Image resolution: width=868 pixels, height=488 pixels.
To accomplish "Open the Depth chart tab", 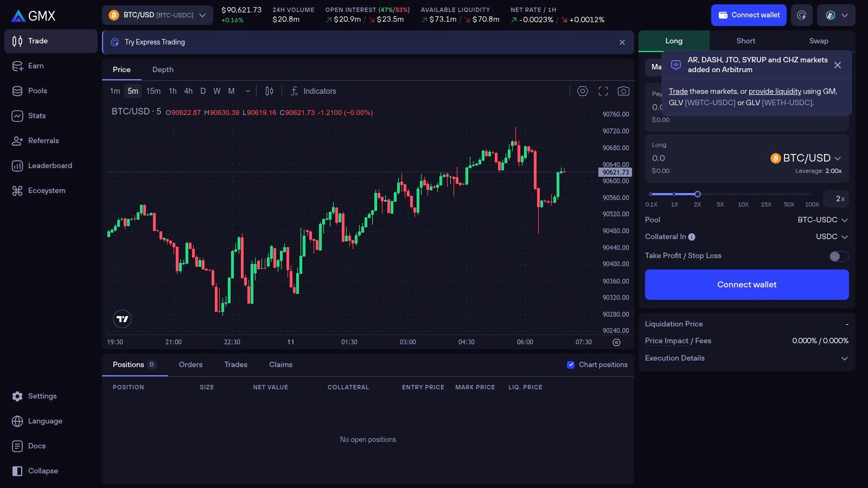I will pos(163,70).
